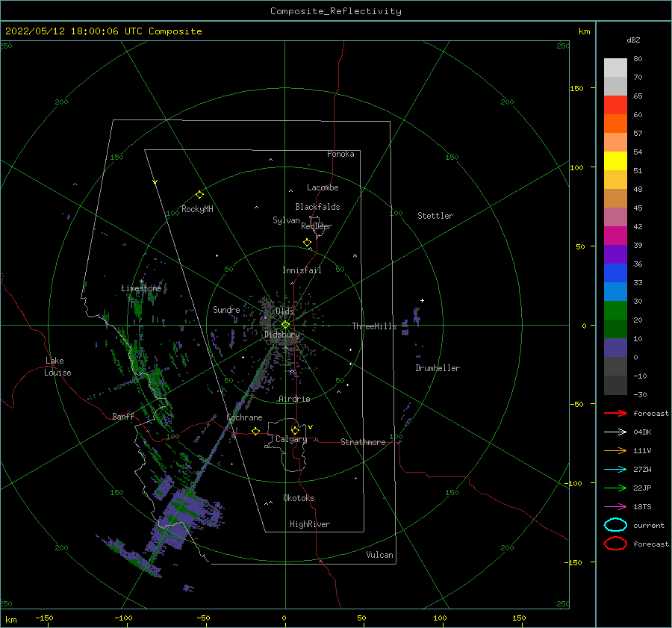Click the red forecast arrow in legend
This screenshot has width=672, height=628.
(615, 413)
